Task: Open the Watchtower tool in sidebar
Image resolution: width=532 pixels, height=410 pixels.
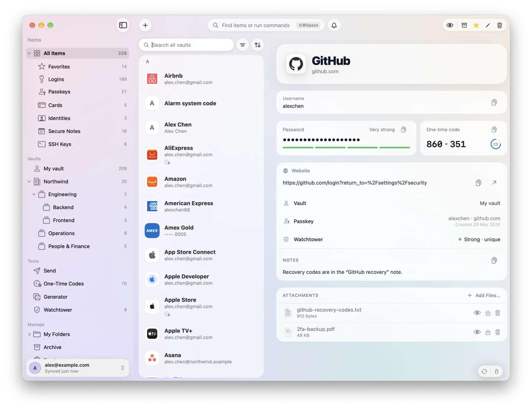Action: point(78,310)
